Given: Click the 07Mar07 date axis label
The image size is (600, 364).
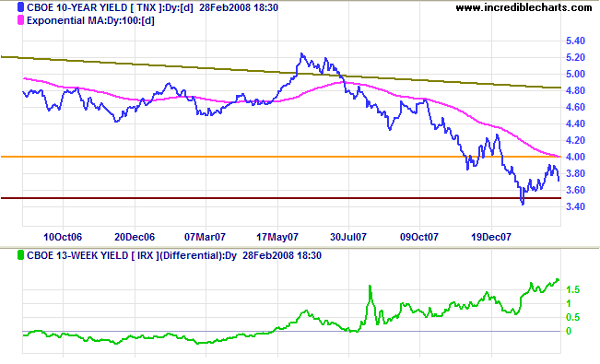Looking at the screenshot, I should pyautogui.click(x=206, y=237).
